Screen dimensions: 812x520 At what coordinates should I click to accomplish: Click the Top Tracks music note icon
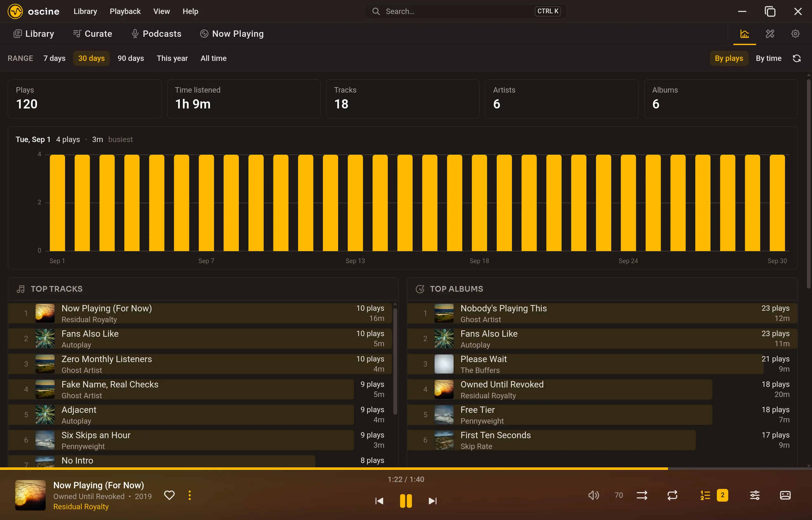coord(21,289)
